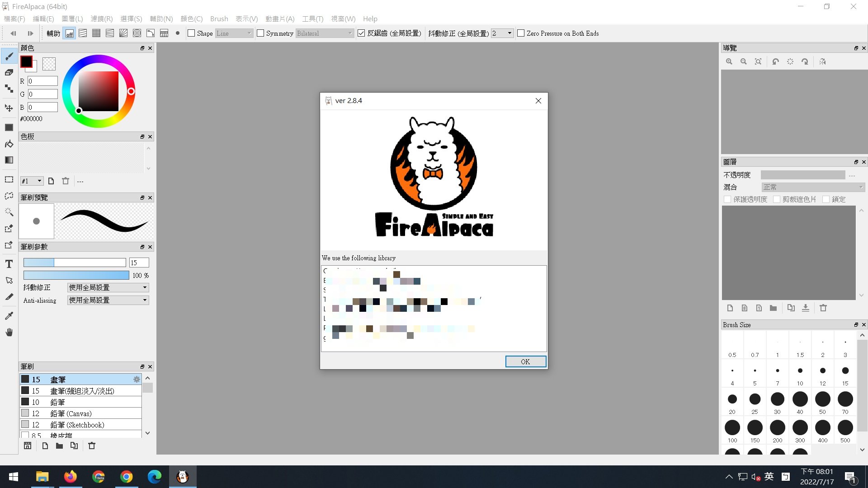Turn snap off in the snap toolbar
Image resolution: width=868 pixels, height=488 pixels.
click(x=69, y=33)
